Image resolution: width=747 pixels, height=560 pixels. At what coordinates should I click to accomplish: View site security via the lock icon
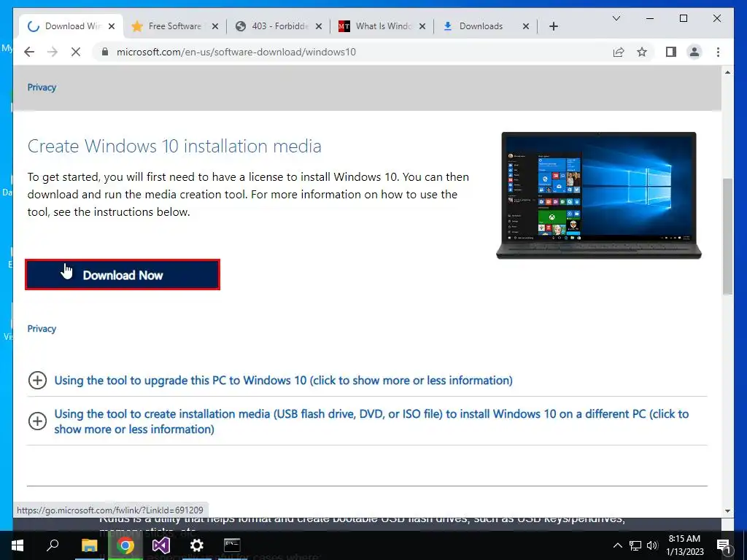105,52
